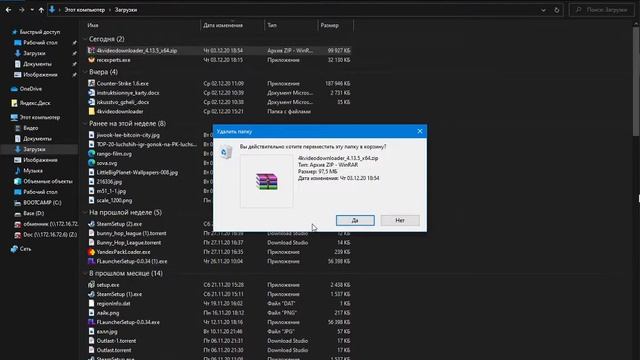Open pinned Документы under quick access
The image size is (640, 360).
37,64
